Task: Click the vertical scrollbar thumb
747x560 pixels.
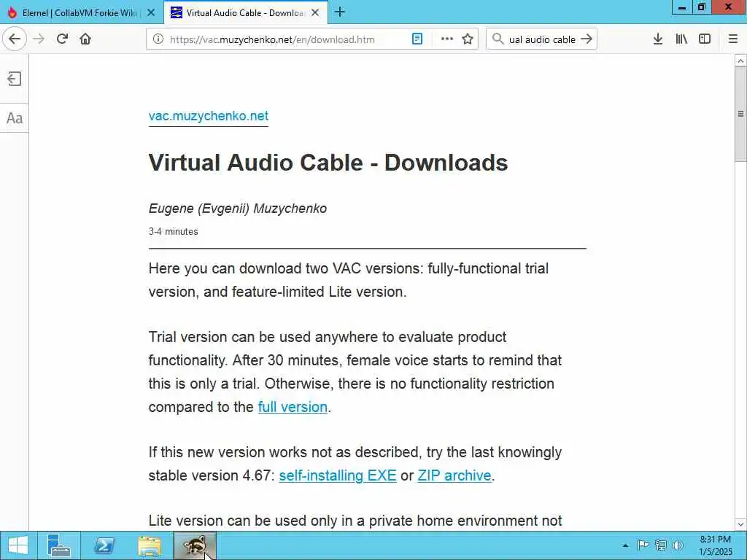Action: click(740, 114)
